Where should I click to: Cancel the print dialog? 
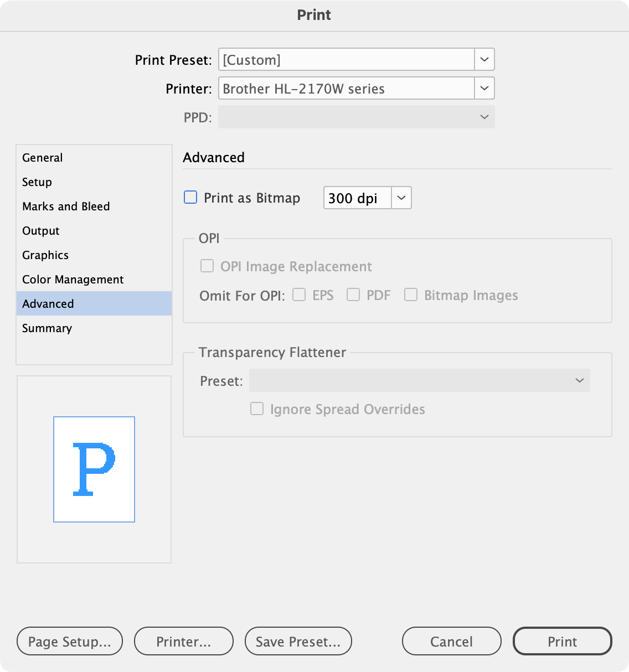451,641
